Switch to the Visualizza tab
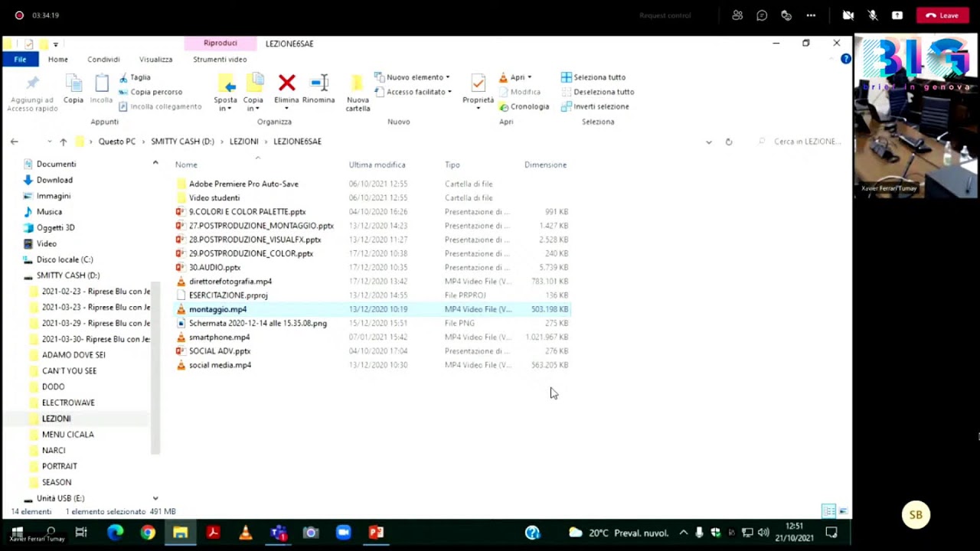 coord(155,59)
